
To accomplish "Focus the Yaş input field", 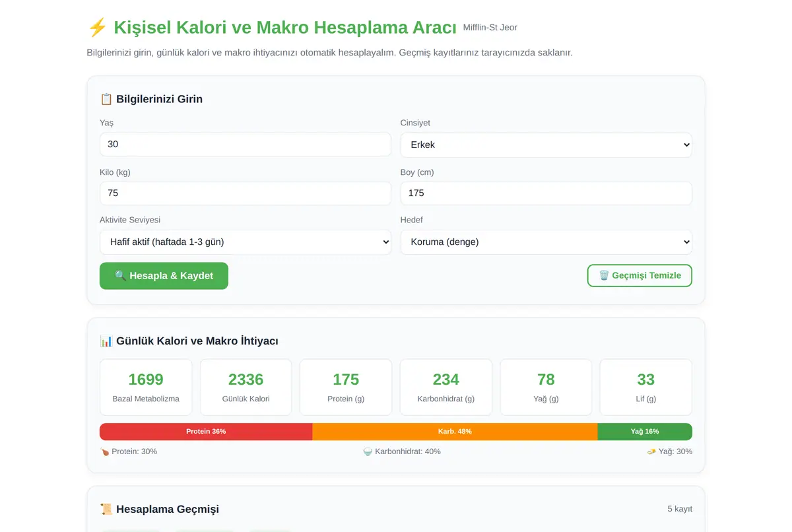I will 246,145.
